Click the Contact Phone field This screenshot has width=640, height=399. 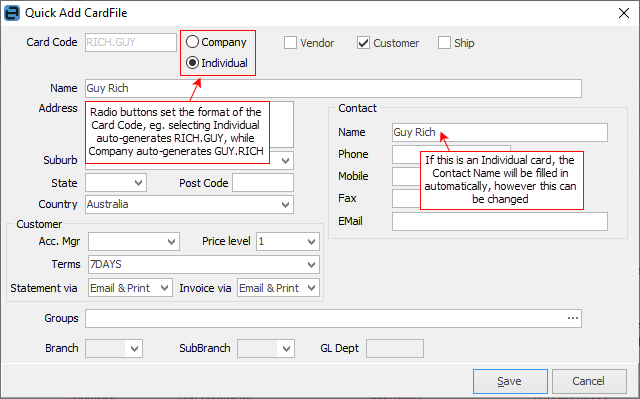tap(406, 154)
